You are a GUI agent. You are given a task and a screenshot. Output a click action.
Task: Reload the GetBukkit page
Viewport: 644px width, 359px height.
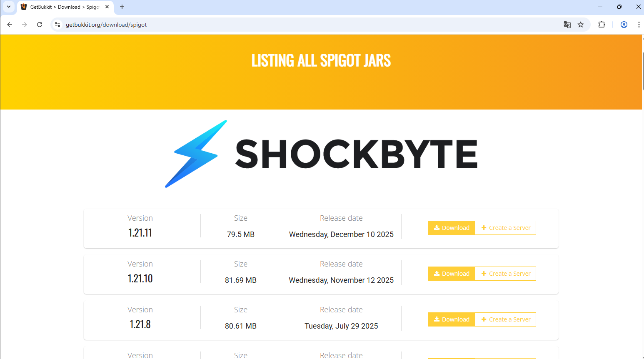pyautogui.click(x=40, y=25)
